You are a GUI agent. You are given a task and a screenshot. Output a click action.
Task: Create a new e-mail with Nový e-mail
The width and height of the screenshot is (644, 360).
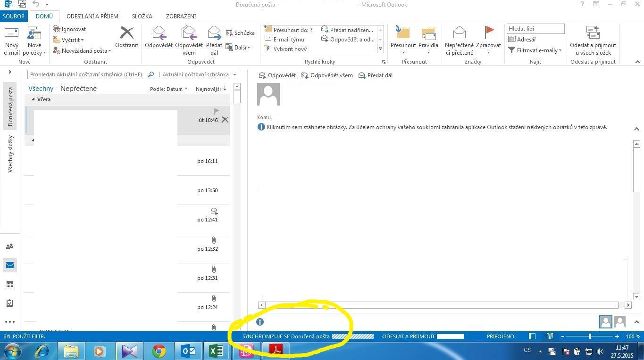tap(12, 41)
